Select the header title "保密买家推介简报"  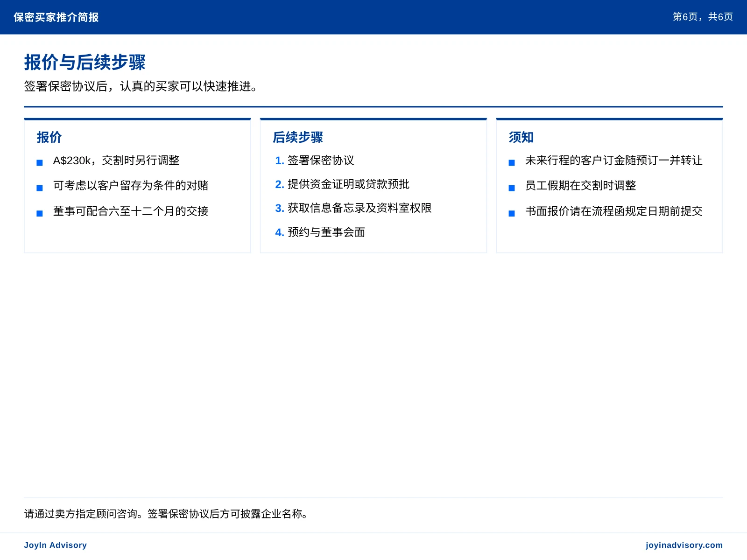click(56, 17)
